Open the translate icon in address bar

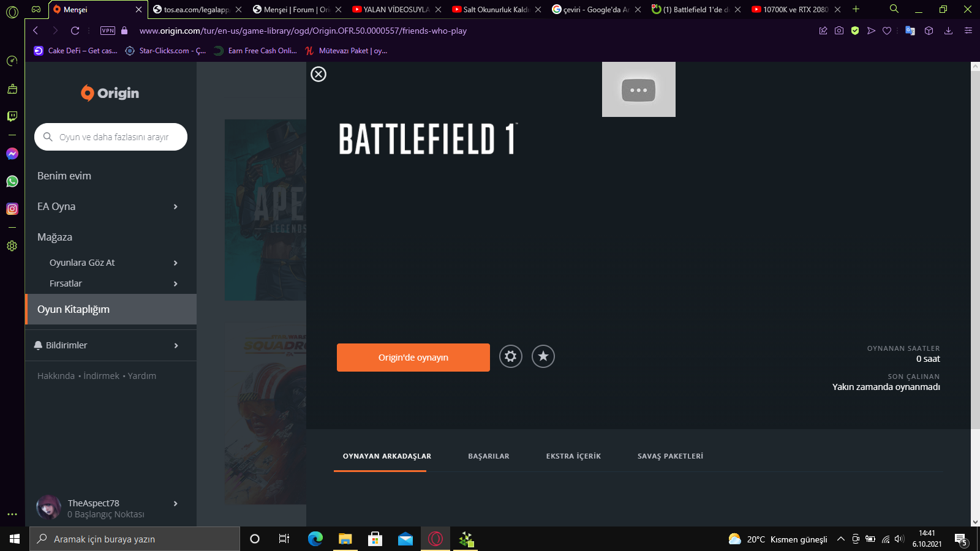click(x=910, y=31)
